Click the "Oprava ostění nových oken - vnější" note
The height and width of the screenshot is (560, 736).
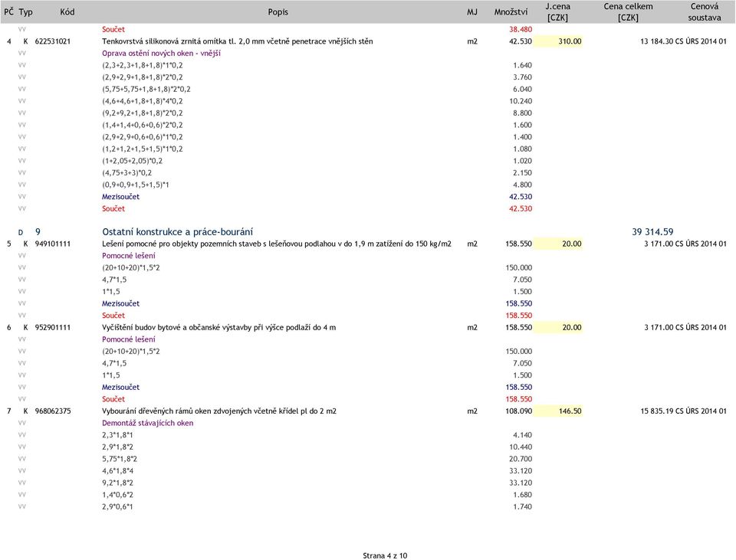[x=161, y=54]
